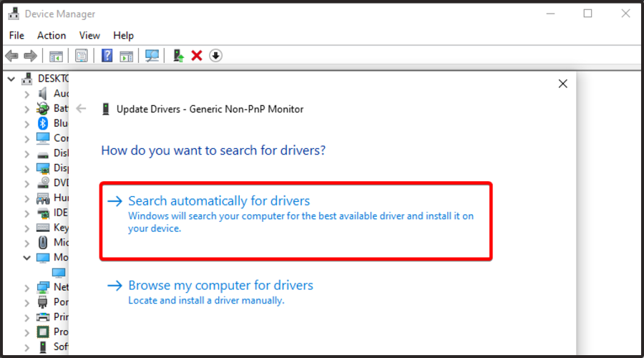Viewport: 644px width, 358px height.
Task: Expand the Batteries category chevron
Action: [x=26, y=109]
